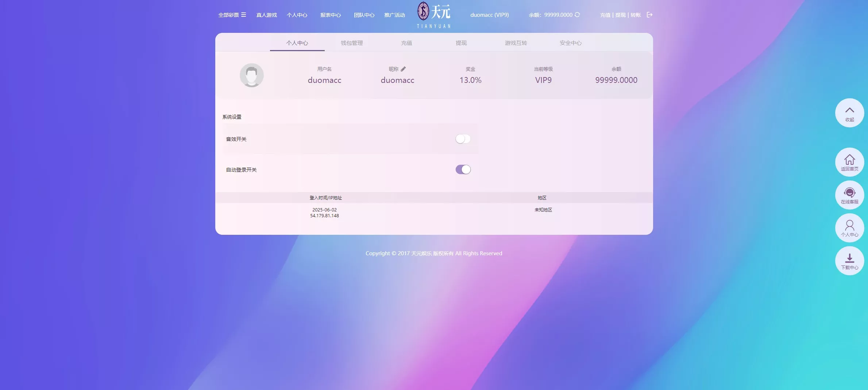Image resolution: width=868 pixels, height=390 pixels.
Task: Select the 游戏互转 game transfer tab
Action: 516,43
